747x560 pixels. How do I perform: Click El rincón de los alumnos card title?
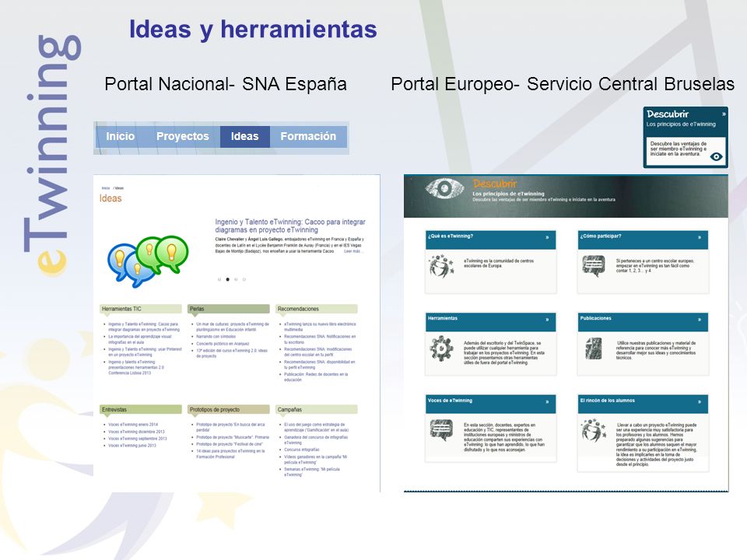pos(608,401)
